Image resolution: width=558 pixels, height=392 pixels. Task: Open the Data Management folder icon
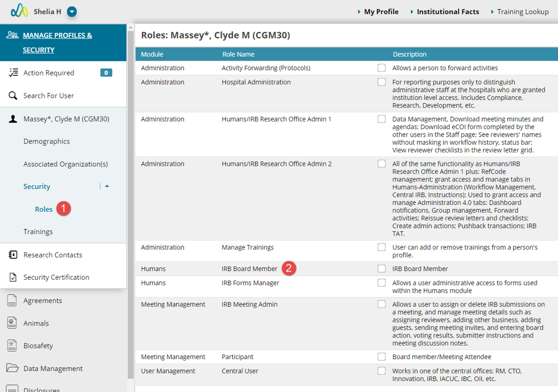pyautogui.click(x=12, y=368)
